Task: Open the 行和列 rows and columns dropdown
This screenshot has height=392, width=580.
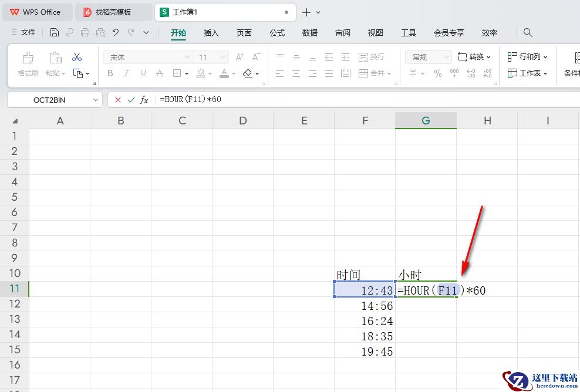Action: point(527,56)
